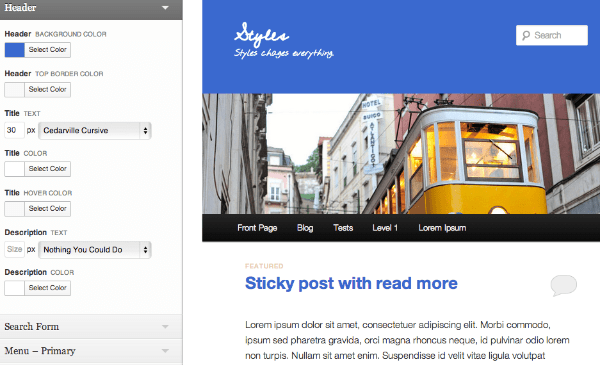Click the comment speech bubble icon
This screenshot has height=378, width=600.
564,285
